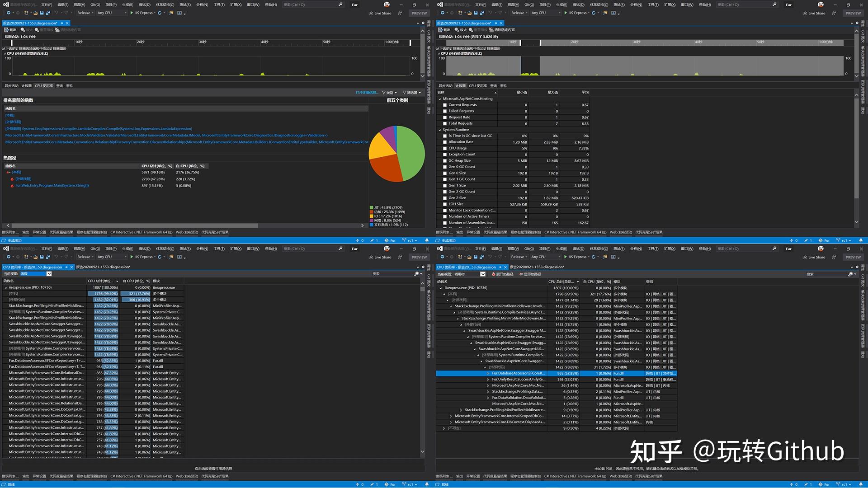The image size is (868, 488).
Task: Click PREVIEW button in top-right window
Action: pos(853,13)
